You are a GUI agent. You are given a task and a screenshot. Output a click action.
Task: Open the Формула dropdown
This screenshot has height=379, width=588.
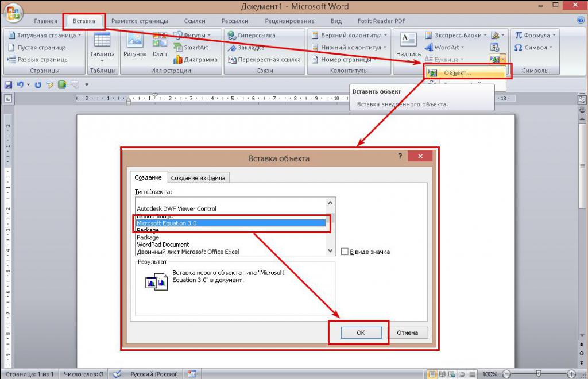(533, 35)
